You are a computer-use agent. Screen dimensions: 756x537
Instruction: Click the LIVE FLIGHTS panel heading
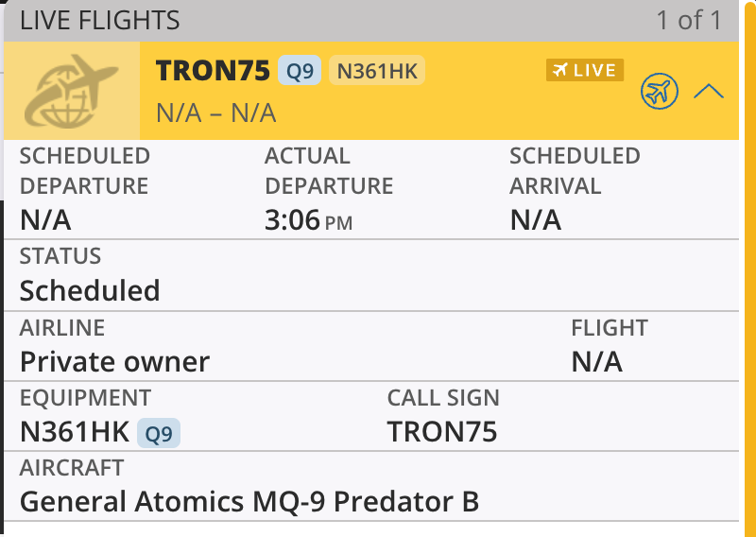point(100,20)
